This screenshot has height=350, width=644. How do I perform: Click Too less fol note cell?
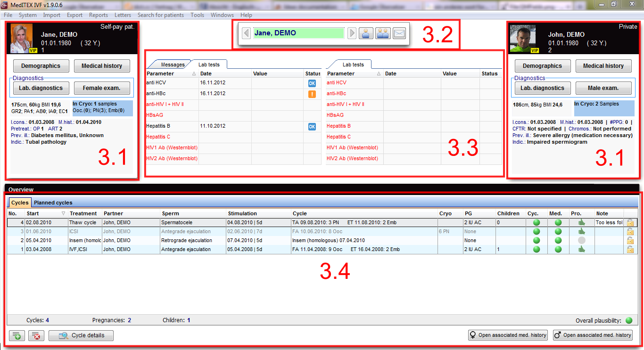click(x=609, y=222)
